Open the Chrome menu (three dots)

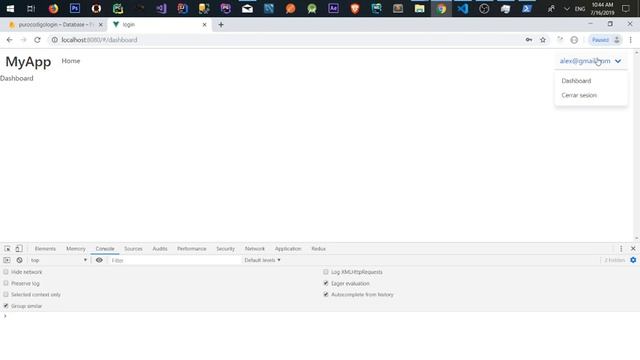click(631, 40)
